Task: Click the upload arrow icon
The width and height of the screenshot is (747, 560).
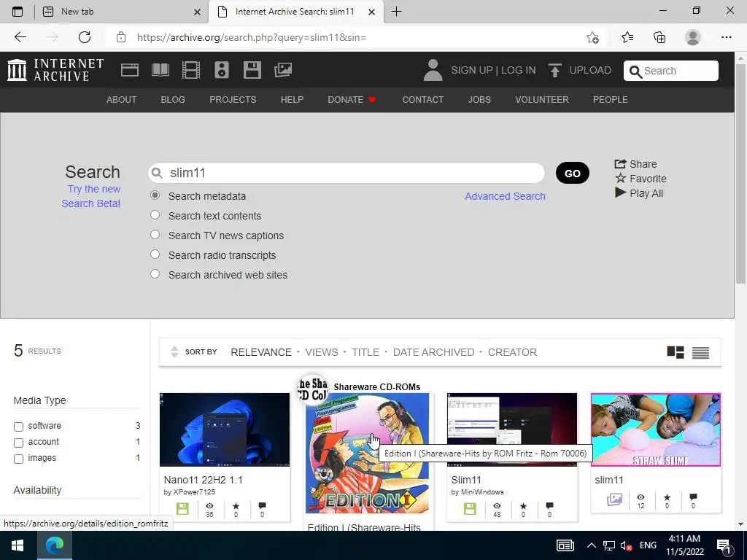Action: [x=554, y=70]
